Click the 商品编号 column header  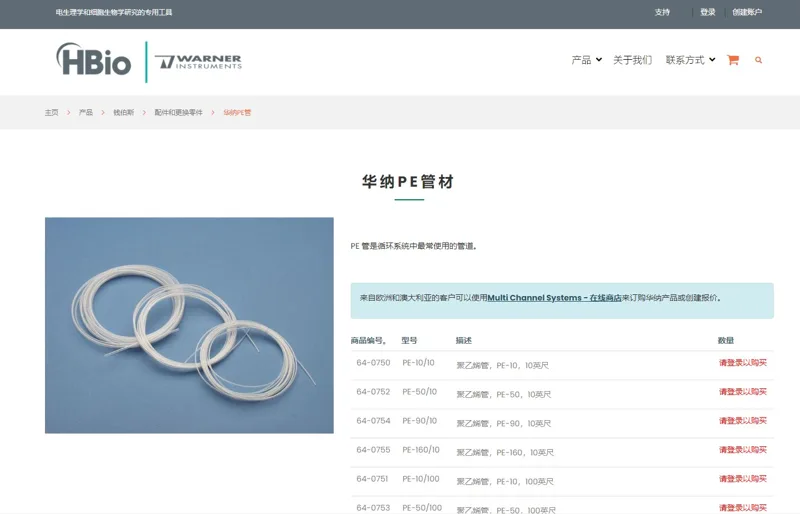369,340
